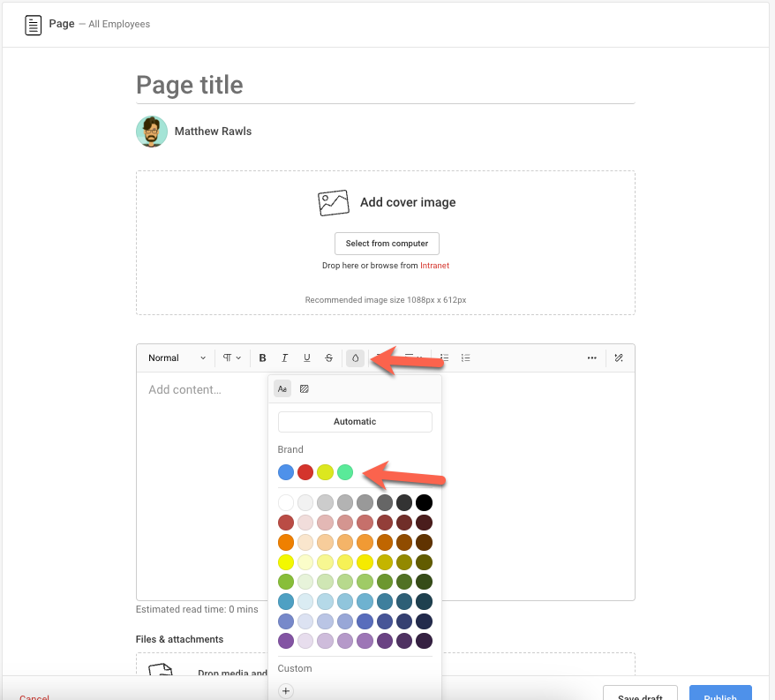Image resolution: width=775 pixels, height=700 pixels.
Task: Expand the paragraph format dropdown
Action: tap(231, 358)
